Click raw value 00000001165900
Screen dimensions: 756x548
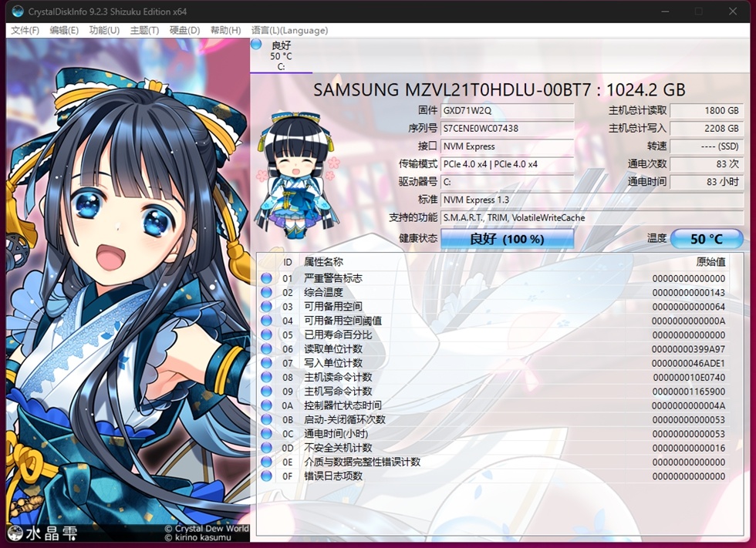click(x=688, y=392)
